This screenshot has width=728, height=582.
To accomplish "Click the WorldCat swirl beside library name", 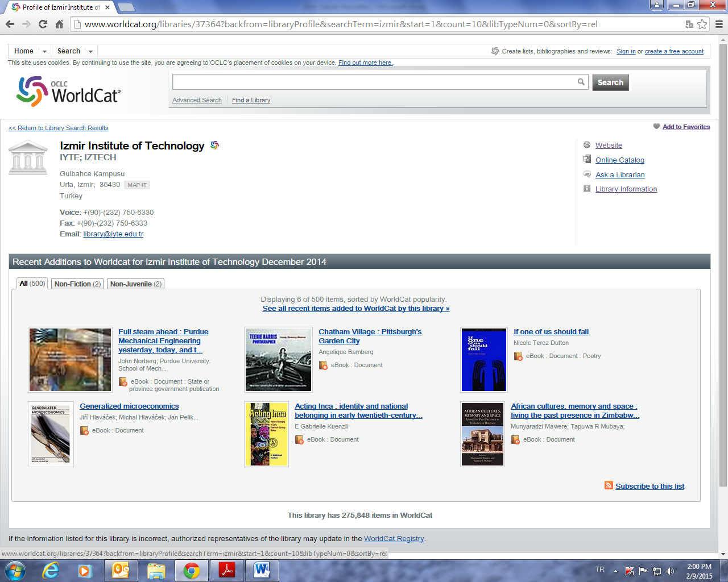I will [x=214, y=145].
